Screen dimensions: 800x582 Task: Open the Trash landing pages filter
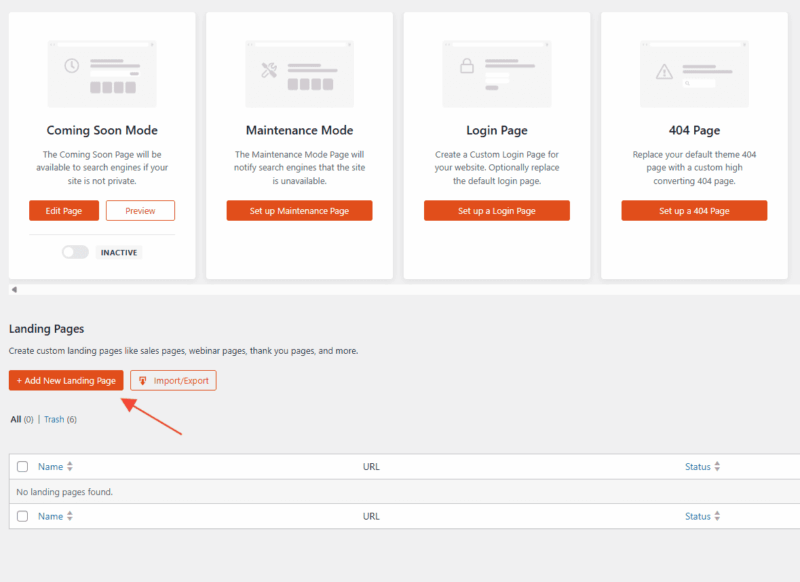click(x=54, y=419)
